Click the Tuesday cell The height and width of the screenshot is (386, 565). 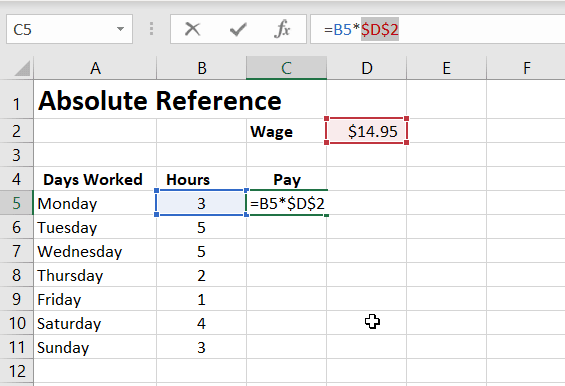tap(95, 227)
